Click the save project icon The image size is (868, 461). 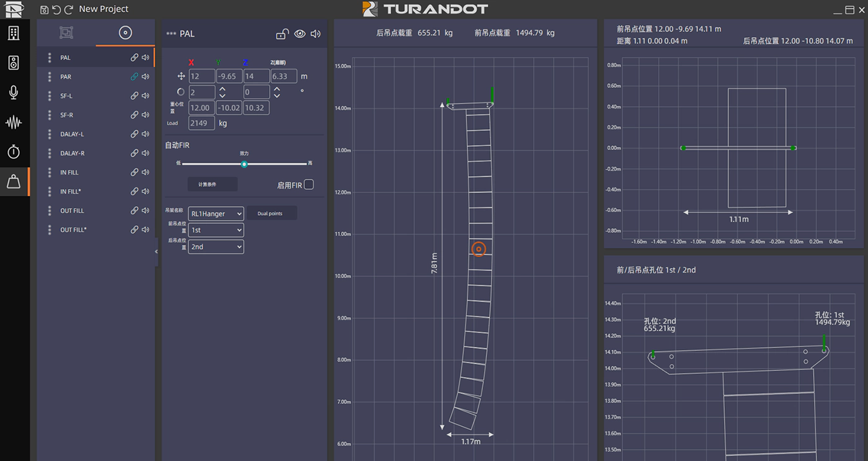(44, 9)
